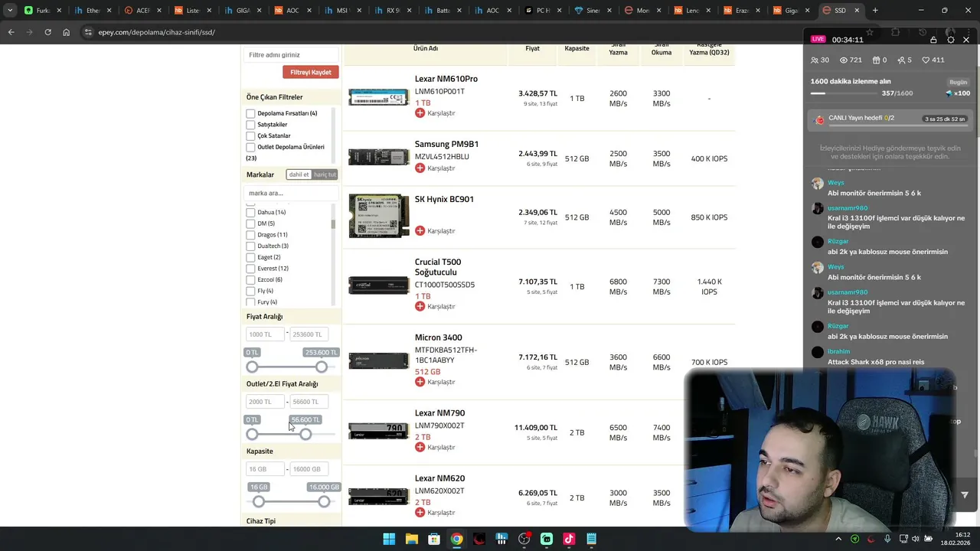Click the maximum price slider handle 253.600 TL
The width and height of the screenshot is (980, 551).
[x=322, y=367]
